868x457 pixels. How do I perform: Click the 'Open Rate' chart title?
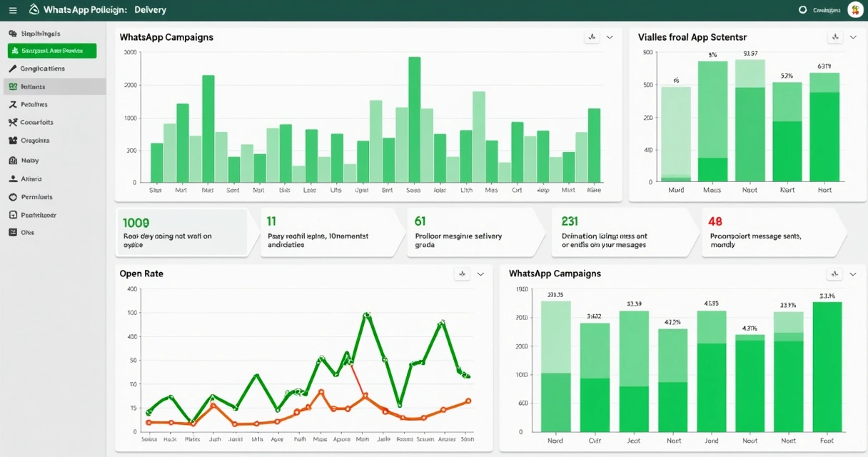[x=141, y=273]
